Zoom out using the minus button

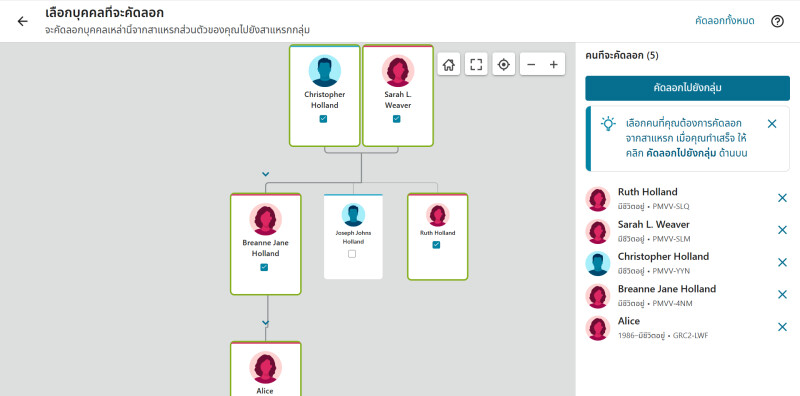point(531,64)
